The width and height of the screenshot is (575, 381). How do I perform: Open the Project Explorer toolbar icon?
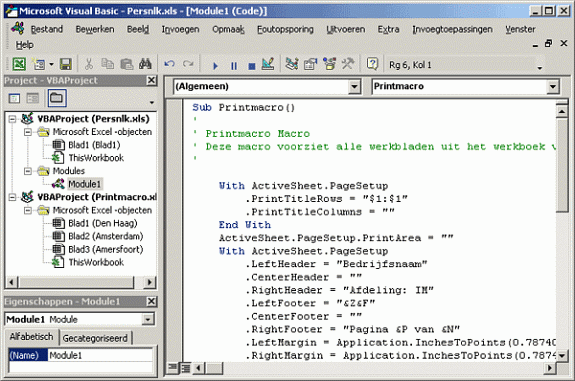pos(292,65)
